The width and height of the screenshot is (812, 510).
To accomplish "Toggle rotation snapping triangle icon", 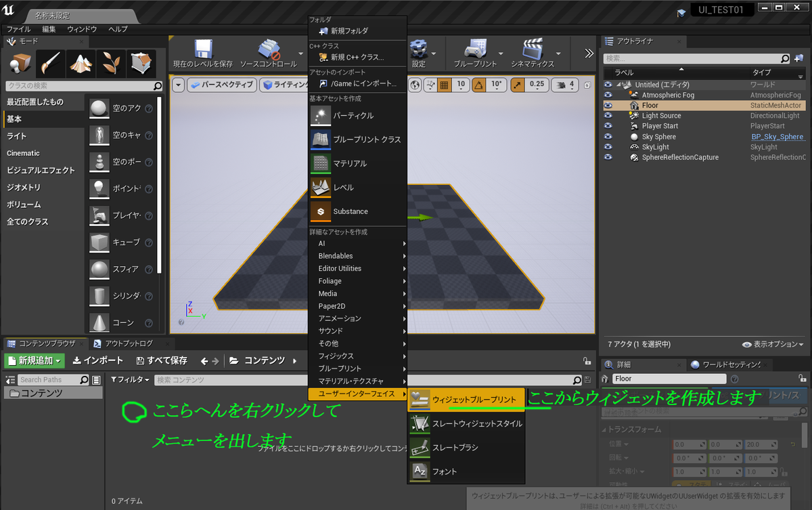I will (479, 85).
